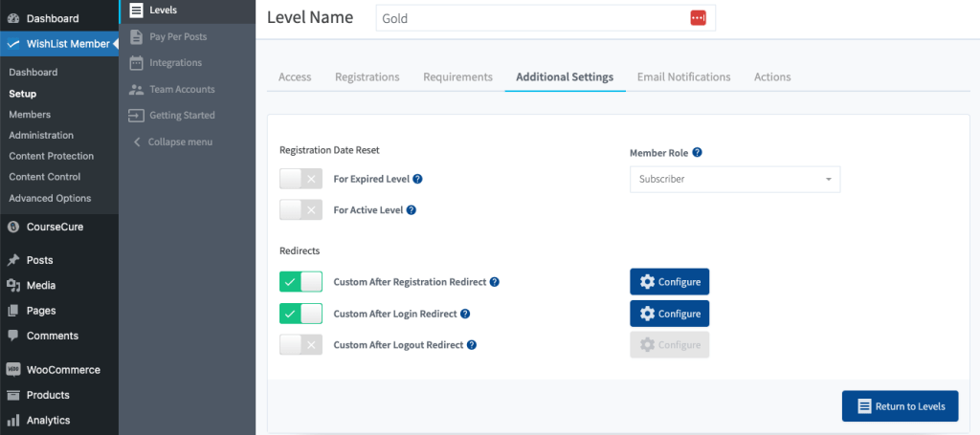Click the WordPress Dashboard gauge icon
The height and width of the screenshot is (435, 980).
point(13,19)
